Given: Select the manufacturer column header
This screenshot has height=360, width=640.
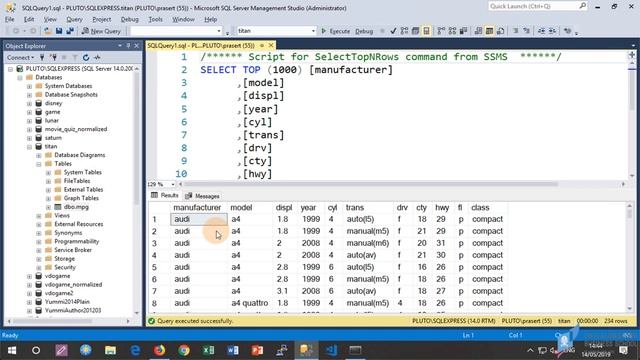Looking at the screenshot, I should 198,208.
